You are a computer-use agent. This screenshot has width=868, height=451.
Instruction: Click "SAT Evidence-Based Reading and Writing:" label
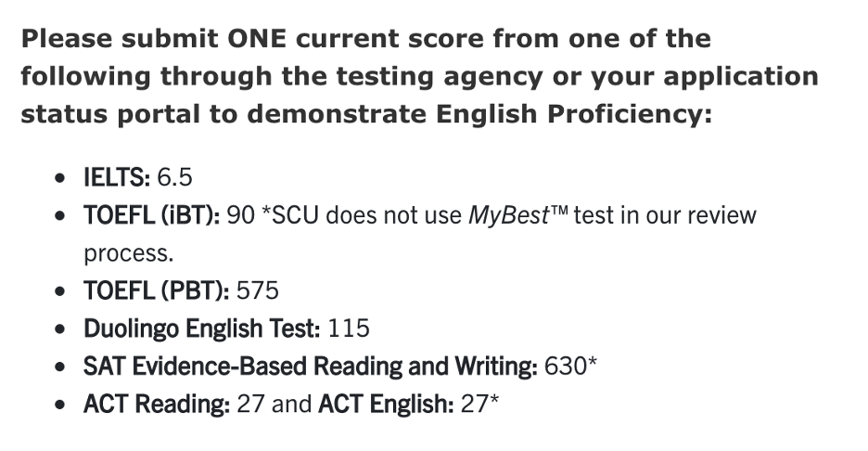pos(310,367)
